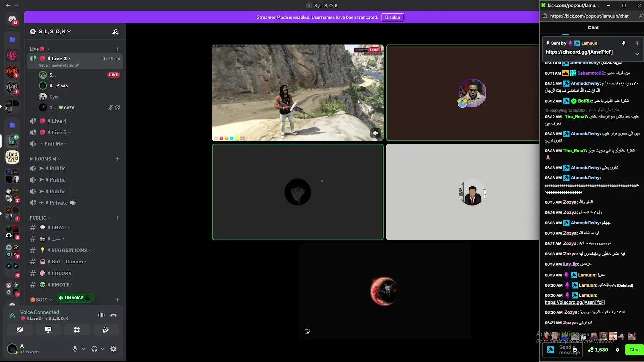This screenshot has height=362, width=644.
Task: Join Private voice channel
Action: (x=74, y=203)
